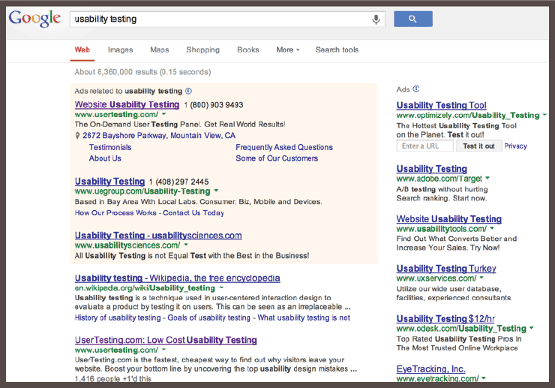Open 'Usability Testing Turkey' ad
Image resolution: width=555 pixels, height=388 pixels.
pyautogui.click(x=446, y=268)
